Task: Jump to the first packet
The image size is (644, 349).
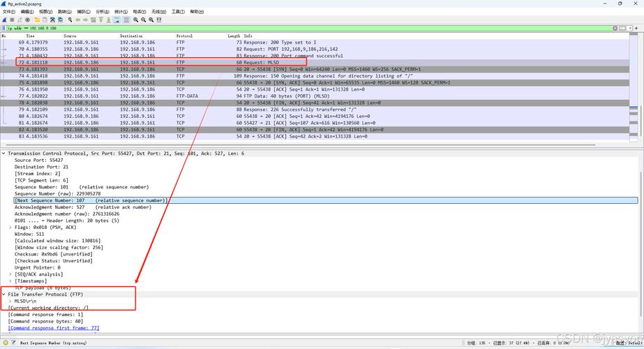Action: [101, 20]
